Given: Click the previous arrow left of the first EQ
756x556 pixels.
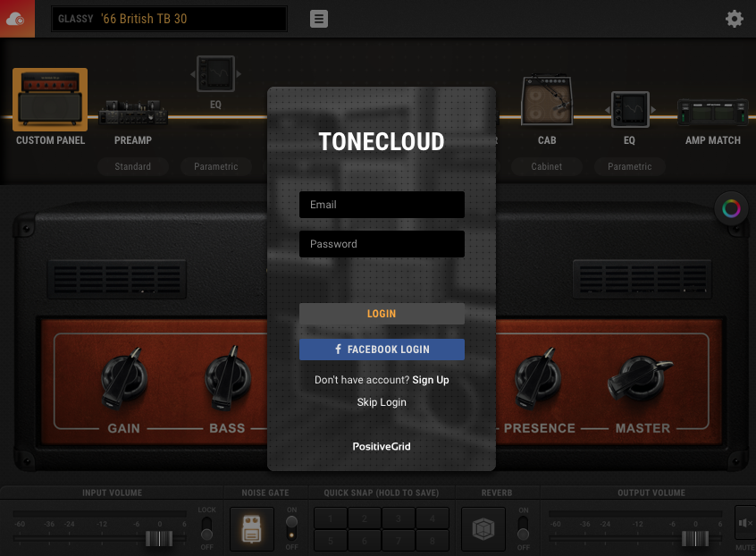Looking at the screenshot, I should pos(193,74).
